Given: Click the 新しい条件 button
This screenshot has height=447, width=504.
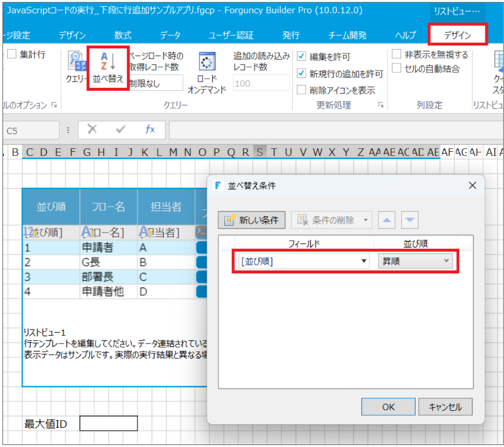Looking at the screenshot, I should click(x=251, y=219).
